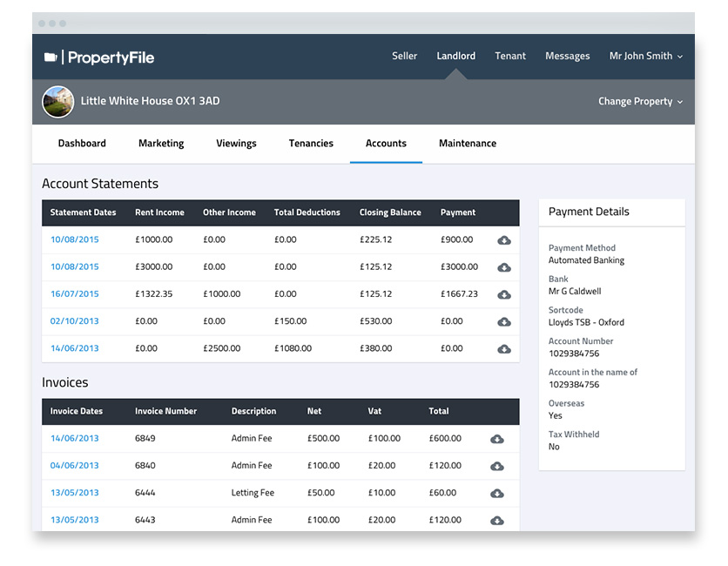Expand the Change Property dropdown
Viewport: 728px width, 566px height.
[x=640, y=101]
